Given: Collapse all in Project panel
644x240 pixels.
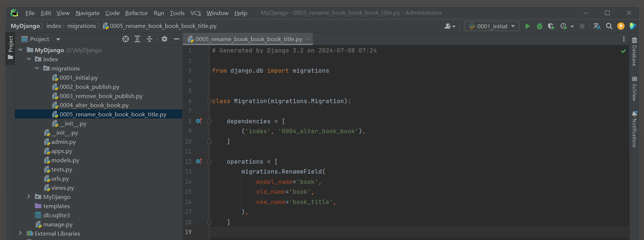Looking at the screenshot, I should pos(149,39).
